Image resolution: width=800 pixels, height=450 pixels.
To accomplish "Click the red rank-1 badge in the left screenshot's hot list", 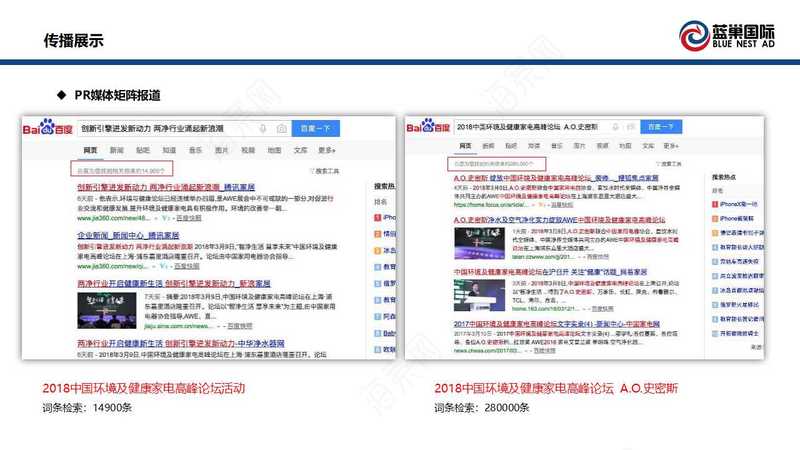I will (x=378, y=218).
